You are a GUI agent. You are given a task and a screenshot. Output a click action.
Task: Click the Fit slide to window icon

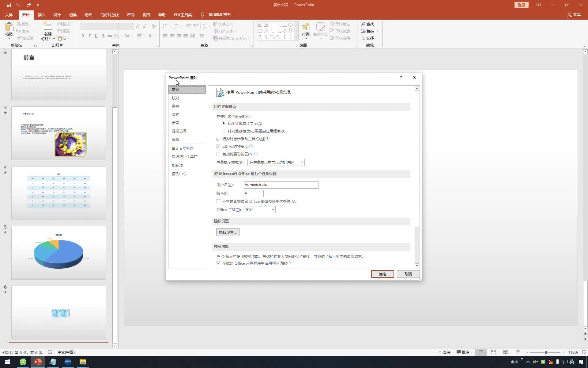[584, 352]
